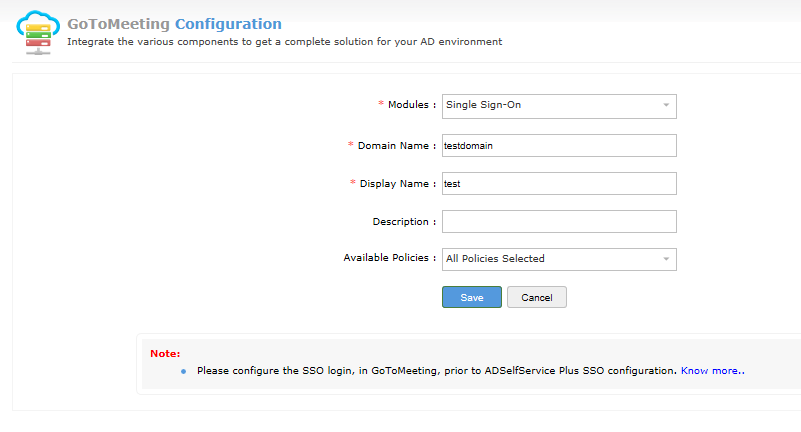801x432 pixels.
Task: Open the Know more link
Action: coord(712,371)
